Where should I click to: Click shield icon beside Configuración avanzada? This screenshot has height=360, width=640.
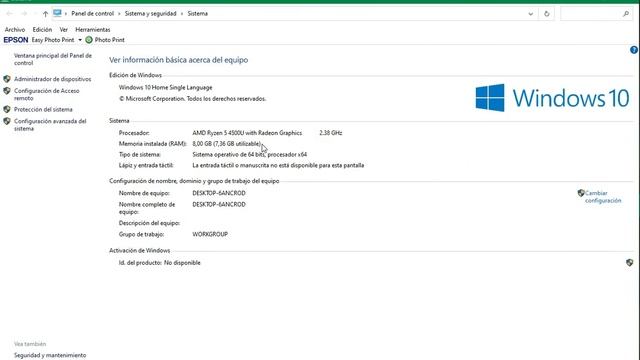click(x=7, y=121)
